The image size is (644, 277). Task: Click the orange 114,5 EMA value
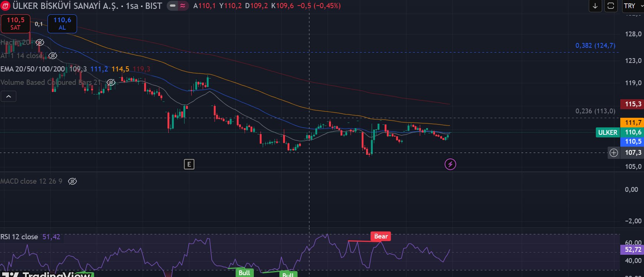coord(120,69)
